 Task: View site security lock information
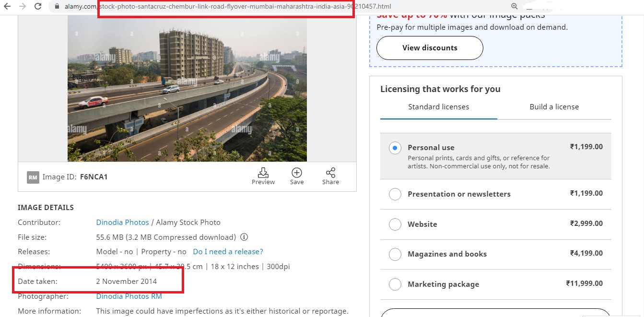pyautogui.click(x=58, y=7)
